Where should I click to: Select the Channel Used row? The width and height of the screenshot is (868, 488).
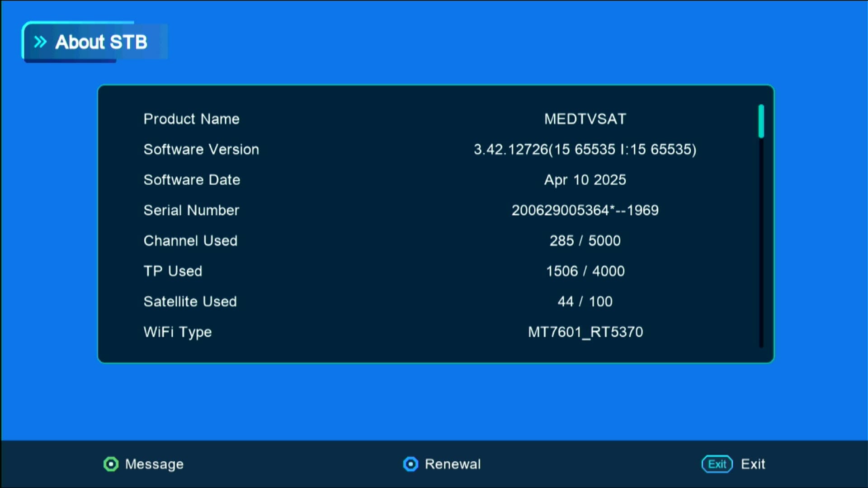click(x=190, y=241)
